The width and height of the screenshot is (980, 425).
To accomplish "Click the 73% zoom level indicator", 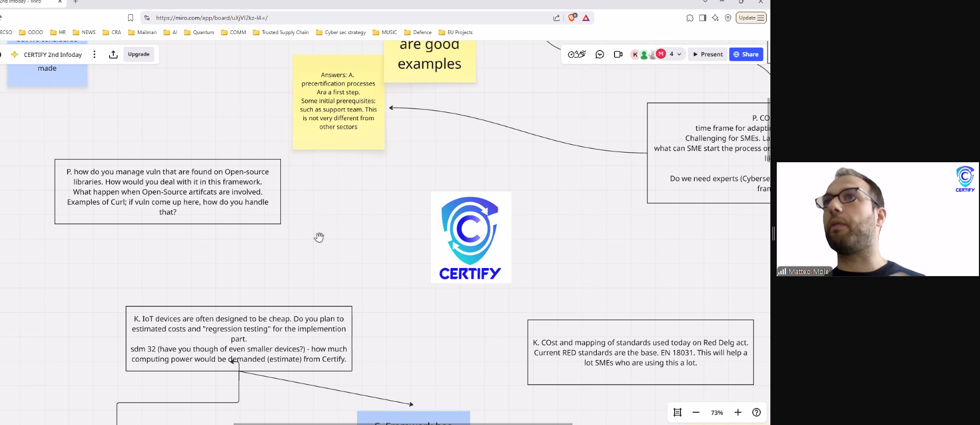I will (x=717, y=413).
